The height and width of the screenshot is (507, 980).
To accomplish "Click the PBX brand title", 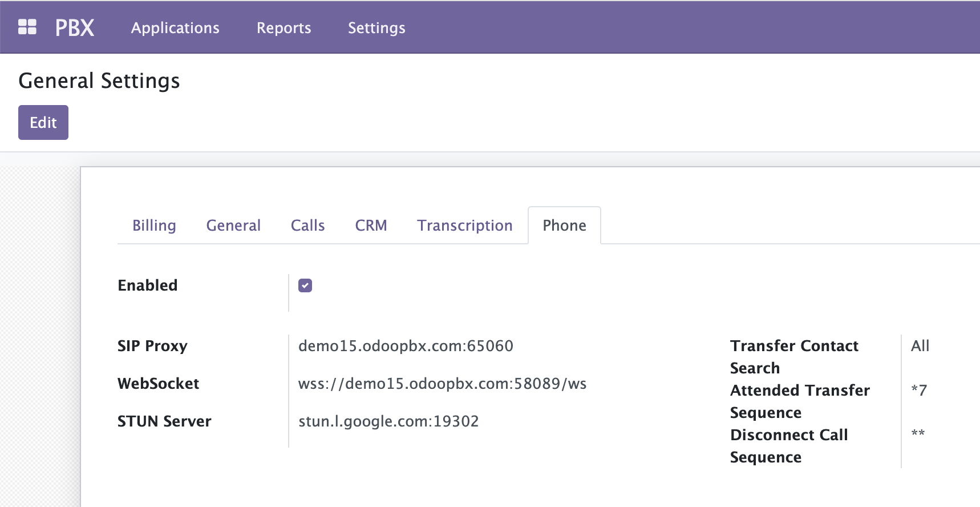I will coord(75,27).
